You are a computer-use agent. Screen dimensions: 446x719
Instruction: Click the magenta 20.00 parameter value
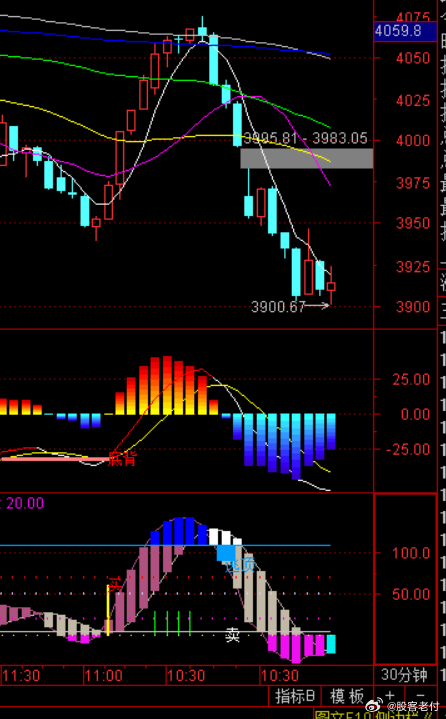(25, 503)
